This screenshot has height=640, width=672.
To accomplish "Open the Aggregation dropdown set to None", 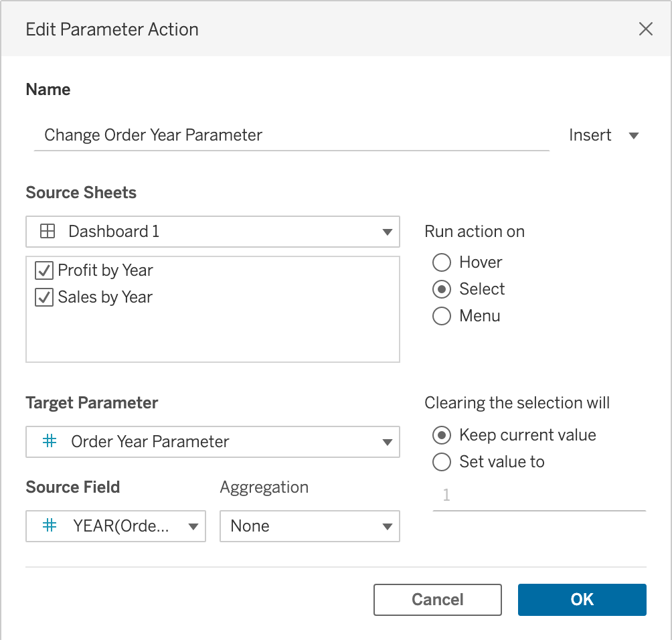I will tap(309, 526).
